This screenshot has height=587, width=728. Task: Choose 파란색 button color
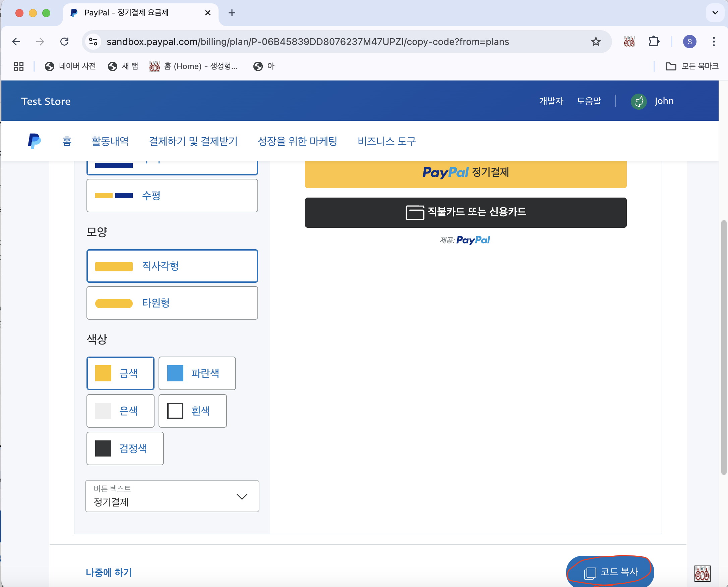[197, 373]
